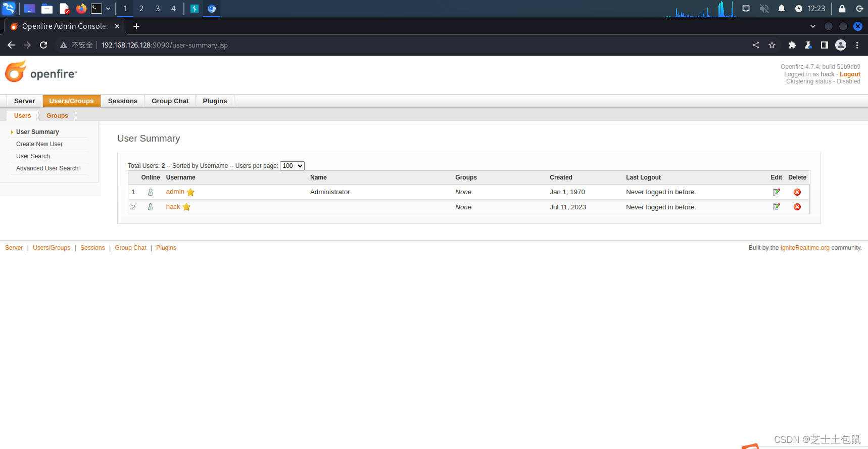Open the file manager in taskbar
The height and width of the screenshot is (449, 868).
click(47, 9)
